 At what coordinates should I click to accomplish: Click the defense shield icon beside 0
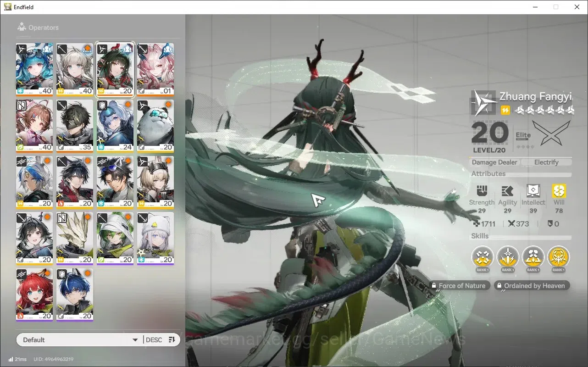click(x=550, y=224)
